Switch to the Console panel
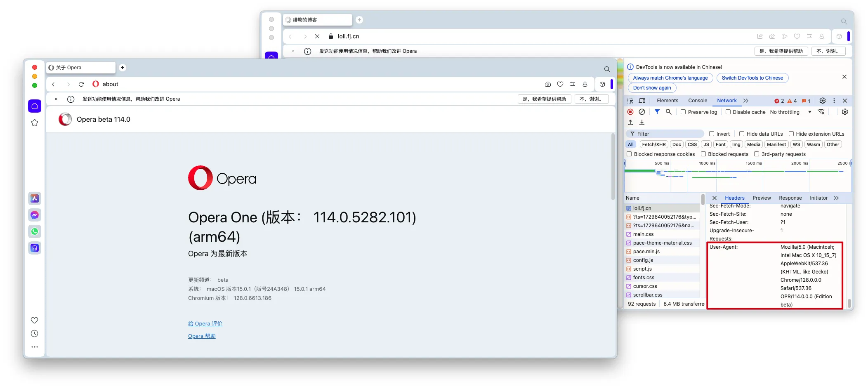 tap(698, 101)
